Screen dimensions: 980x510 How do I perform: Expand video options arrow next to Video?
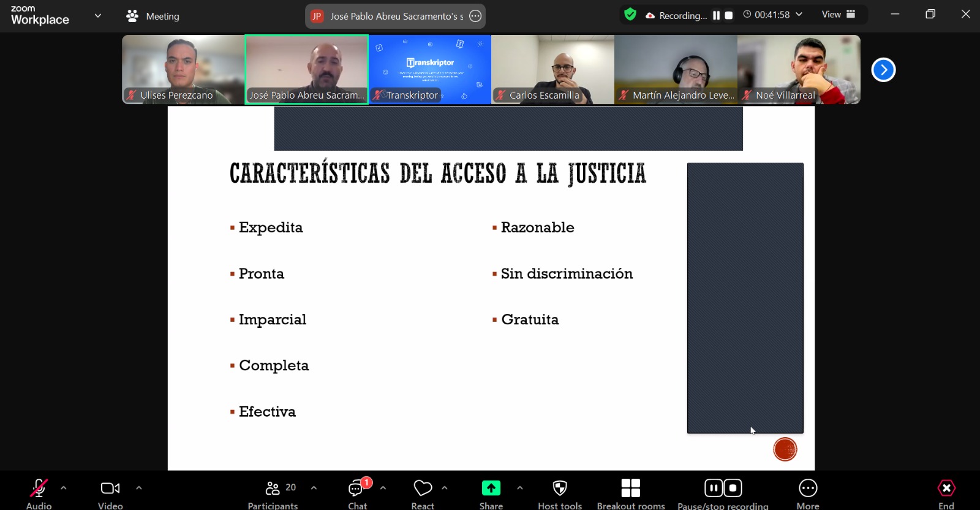[139, 488]
